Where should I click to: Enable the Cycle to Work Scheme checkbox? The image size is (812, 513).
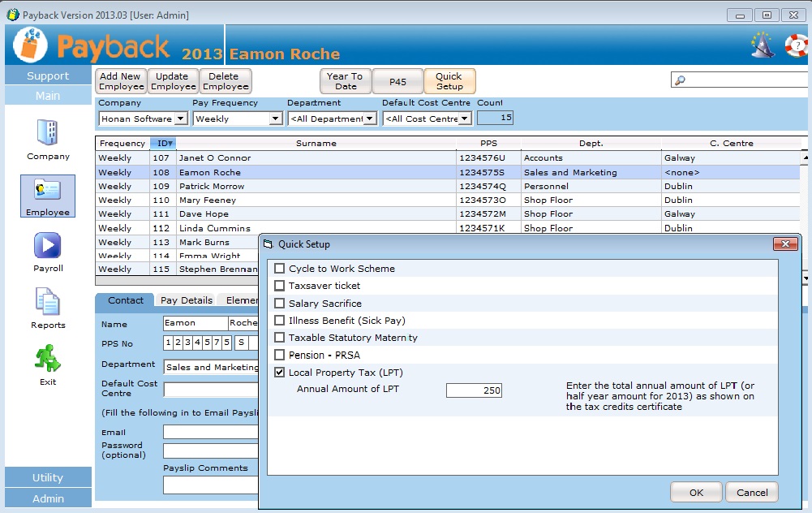click(x=280, y=269)
